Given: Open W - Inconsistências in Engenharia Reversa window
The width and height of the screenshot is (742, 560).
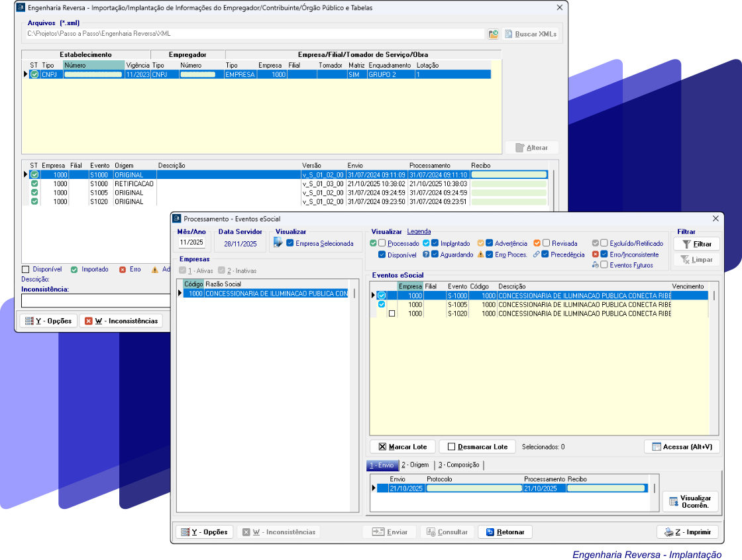Looking at the screenshot, I should (x=121, y=321).
